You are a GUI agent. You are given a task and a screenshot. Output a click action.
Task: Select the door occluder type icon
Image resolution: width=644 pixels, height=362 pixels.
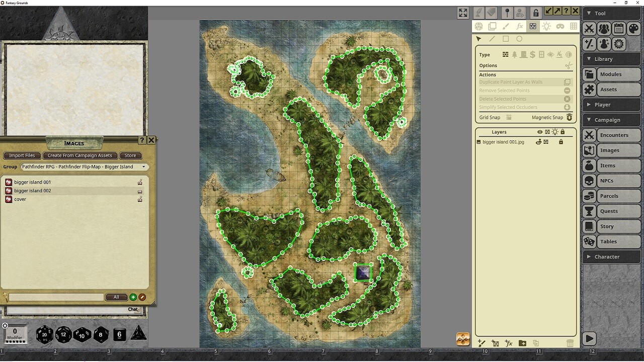point(524,54)
